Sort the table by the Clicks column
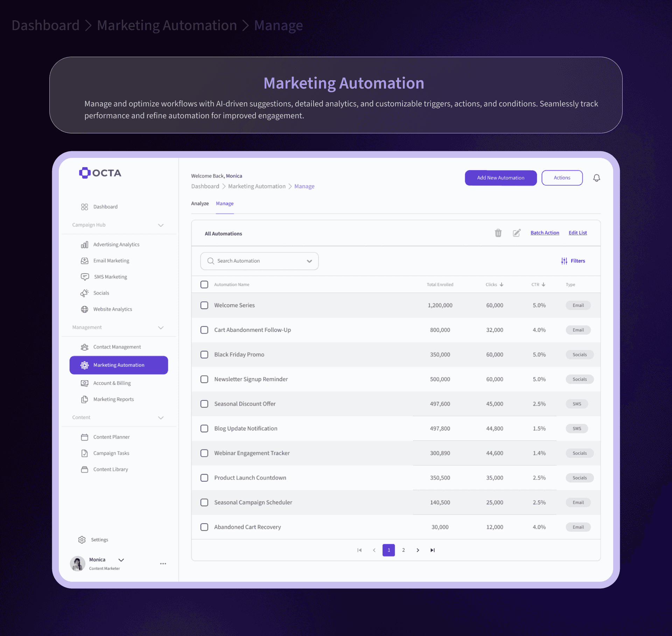This screenshot has height=636, width=672. 494,284
